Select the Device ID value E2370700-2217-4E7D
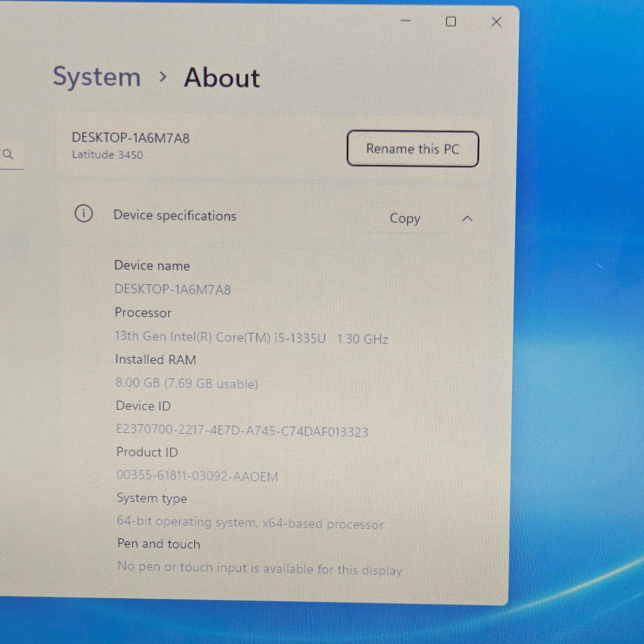The image size is (644, 644). (242, 431)
